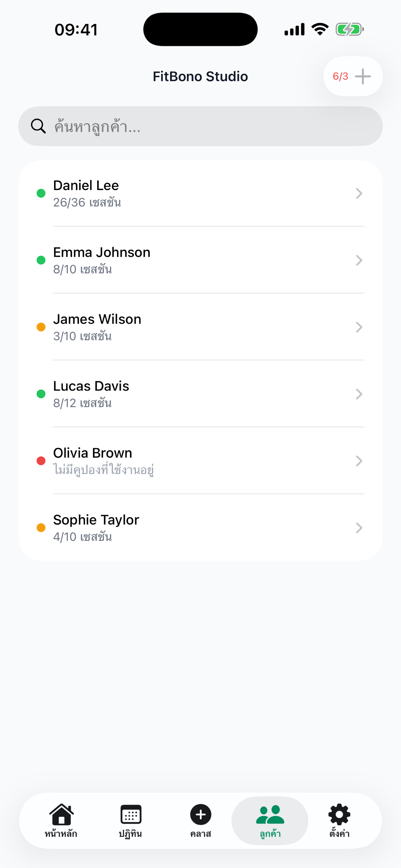Select the green people clients icon

(270, 815)
